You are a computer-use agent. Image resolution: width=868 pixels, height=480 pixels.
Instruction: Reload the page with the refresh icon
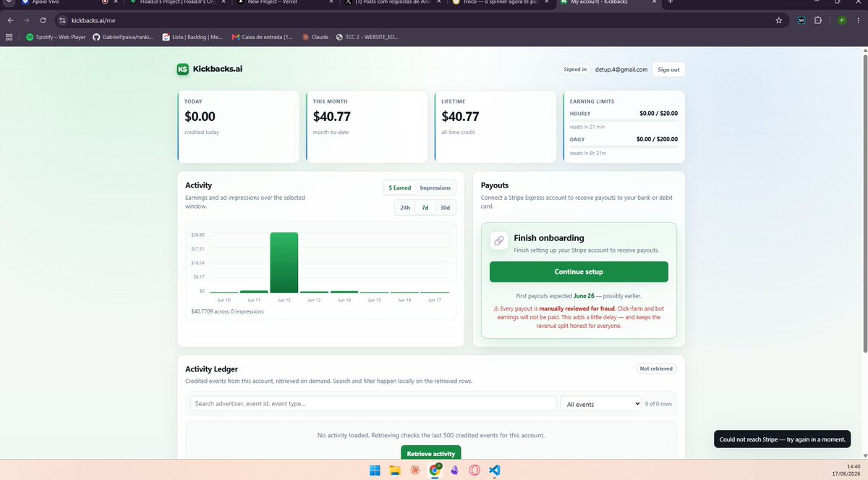[x=43, y=20]
